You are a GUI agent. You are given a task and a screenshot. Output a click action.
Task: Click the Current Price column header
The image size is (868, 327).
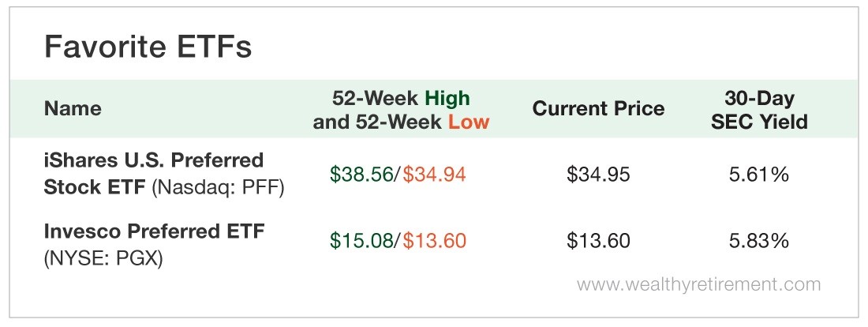[x=598, y=108]
